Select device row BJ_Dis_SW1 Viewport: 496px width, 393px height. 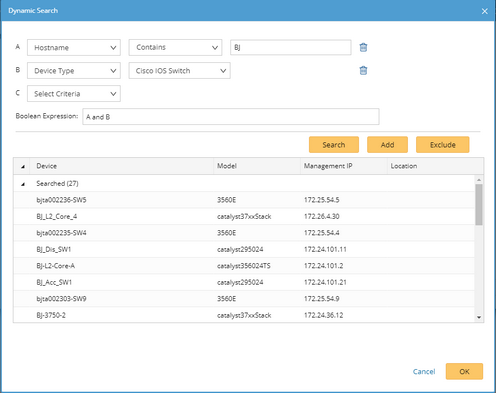point(244,249)
